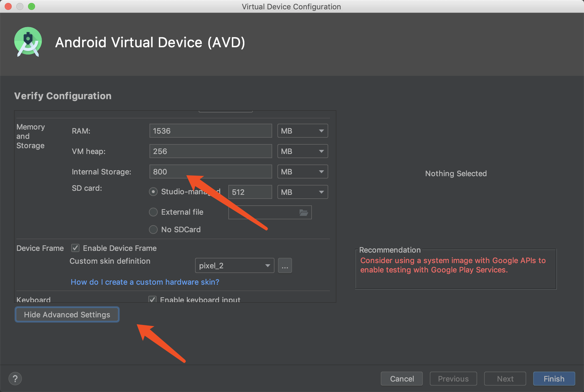Expand the pixel_2 custom skin dropdown
The height and width of the screenshot is (392, 584).
pos(234,266)
